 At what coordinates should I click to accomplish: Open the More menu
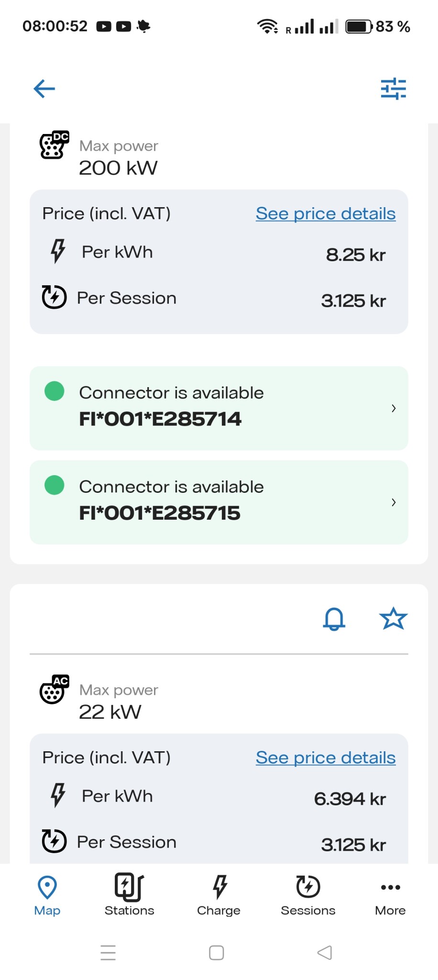pos(390,894)
